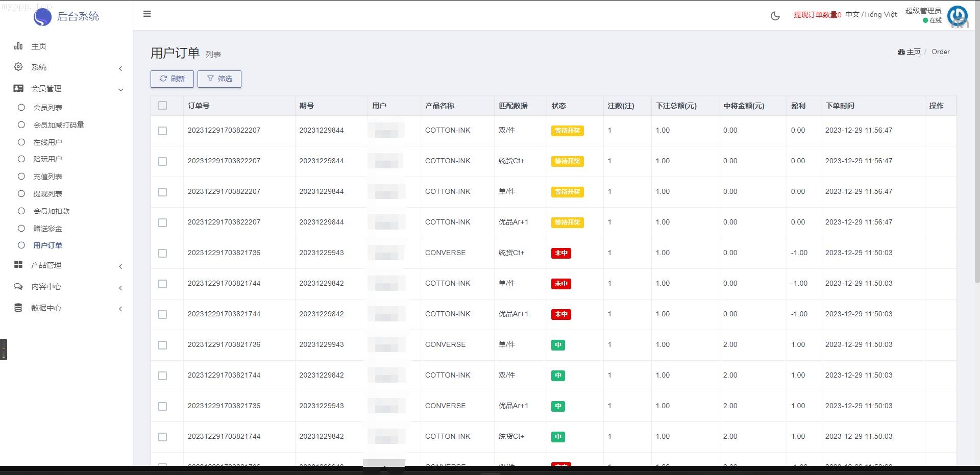Click the page vertical scrollbar

click(977, 153)
